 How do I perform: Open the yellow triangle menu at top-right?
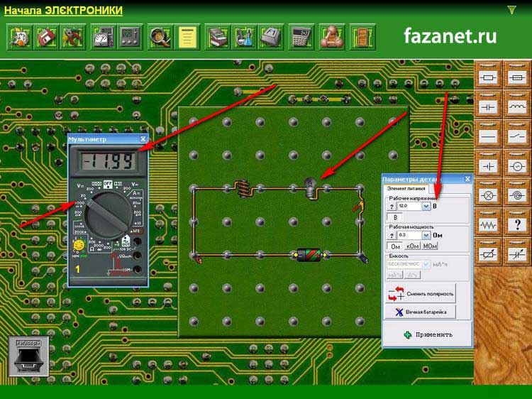511,10
